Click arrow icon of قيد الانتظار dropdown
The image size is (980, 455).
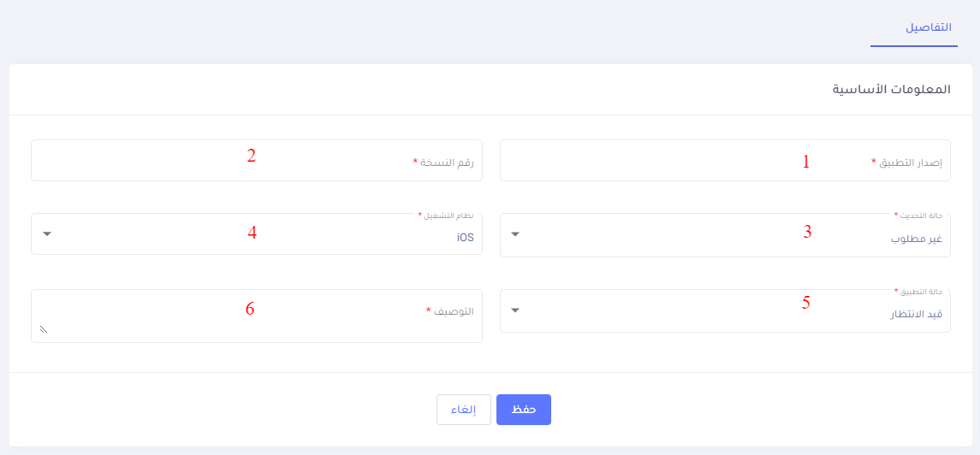coord(515,310)
